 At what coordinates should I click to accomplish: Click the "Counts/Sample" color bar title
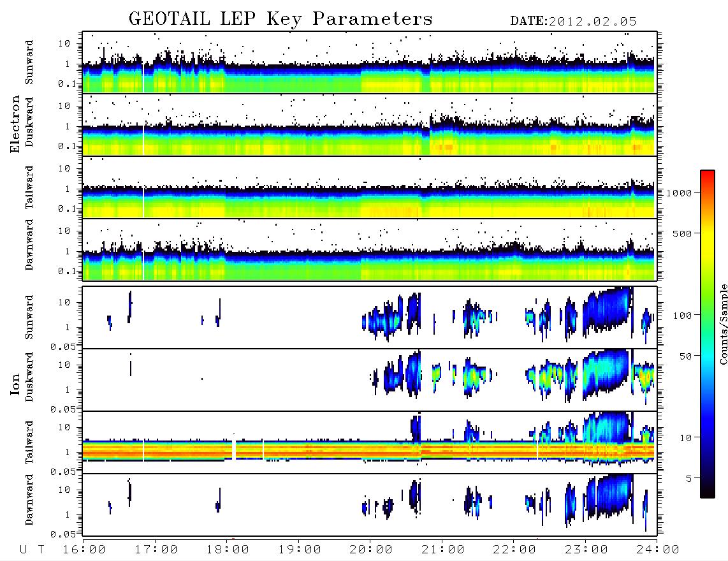[x=723, y=324]
